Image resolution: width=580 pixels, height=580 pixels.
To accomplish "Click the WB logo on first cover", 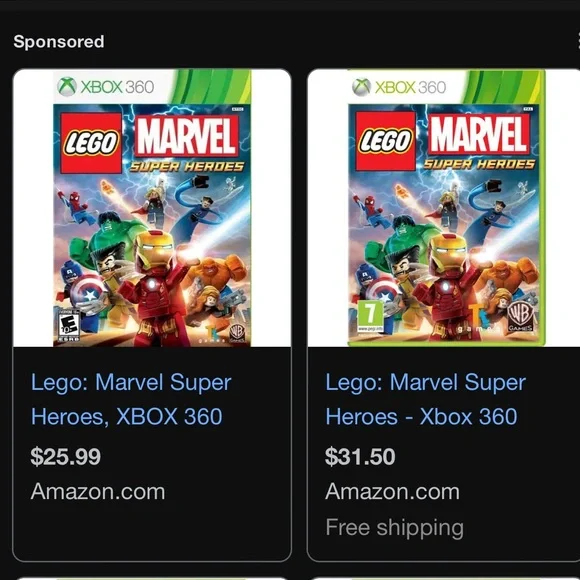I will click(237, 333).
